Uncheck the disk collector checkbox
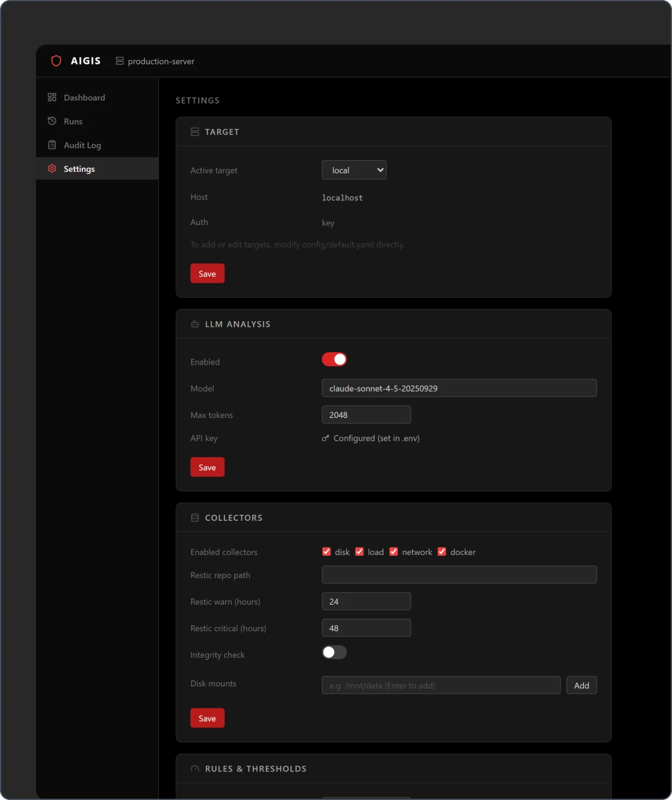The width and height of the screenshot is (672, 800). pyautogui.click(x=327, y=551)
